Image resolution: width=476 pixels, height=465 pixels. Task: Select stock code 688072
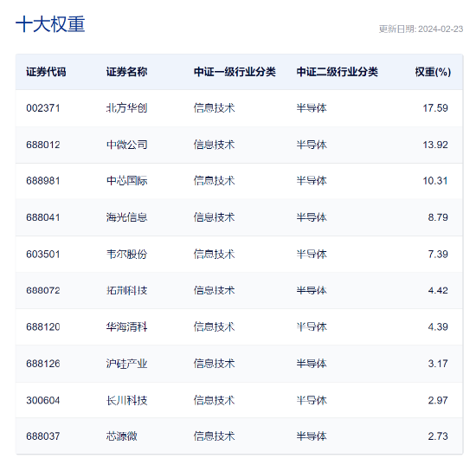(x=43, y=290)
